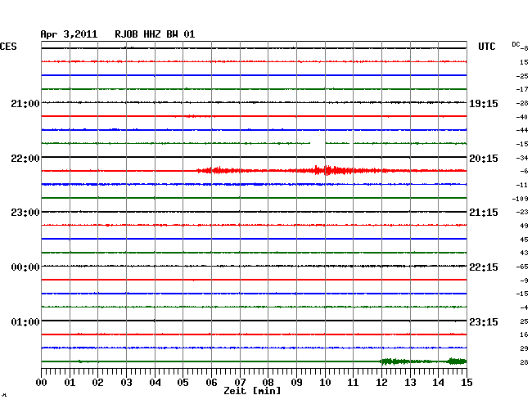Click the DC value '-44'
532x404 pixels.
point(522,130)
